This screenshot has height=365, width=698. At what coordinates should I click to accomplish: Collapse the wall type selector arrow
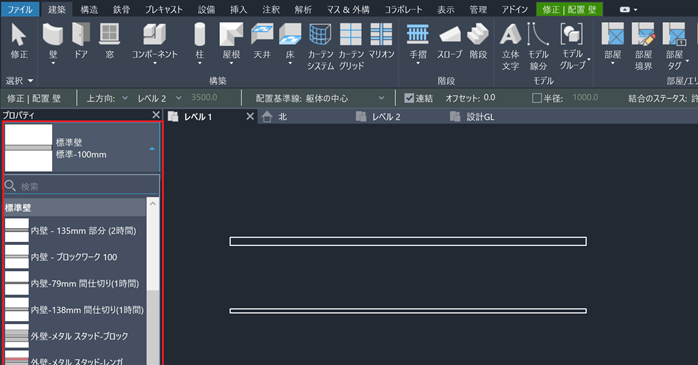[x=152, y=148]
